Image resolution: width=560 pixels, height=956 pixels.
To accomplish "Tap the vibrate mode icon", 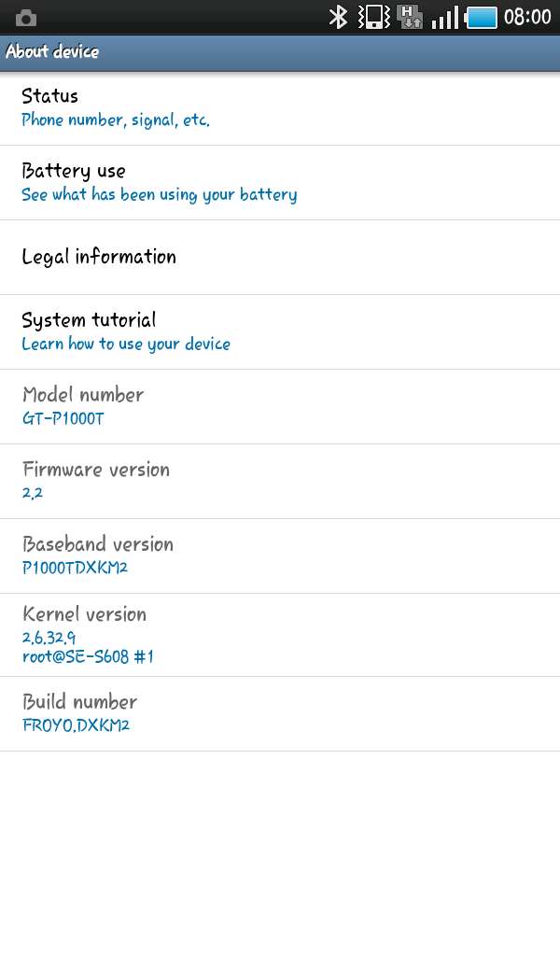I will click(374, 17).
